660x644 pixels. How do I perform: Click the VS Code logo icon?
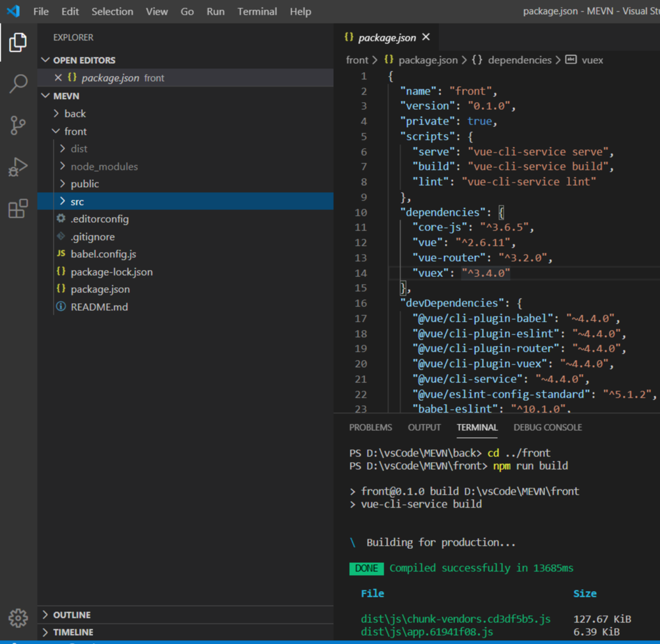(13, 11)
